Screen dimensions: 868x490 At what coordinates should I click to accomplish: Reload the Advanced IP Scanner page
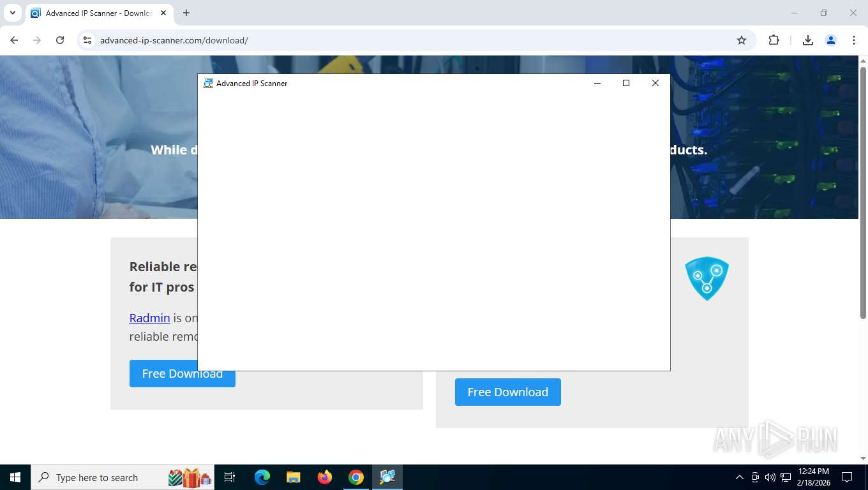click(x=60, y=40)
